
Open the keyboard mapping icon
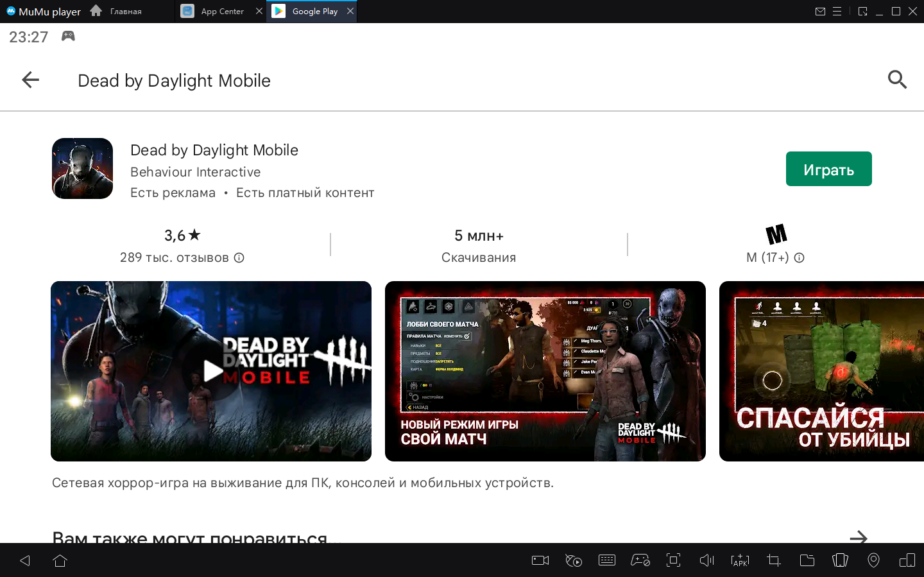(606, 560)
